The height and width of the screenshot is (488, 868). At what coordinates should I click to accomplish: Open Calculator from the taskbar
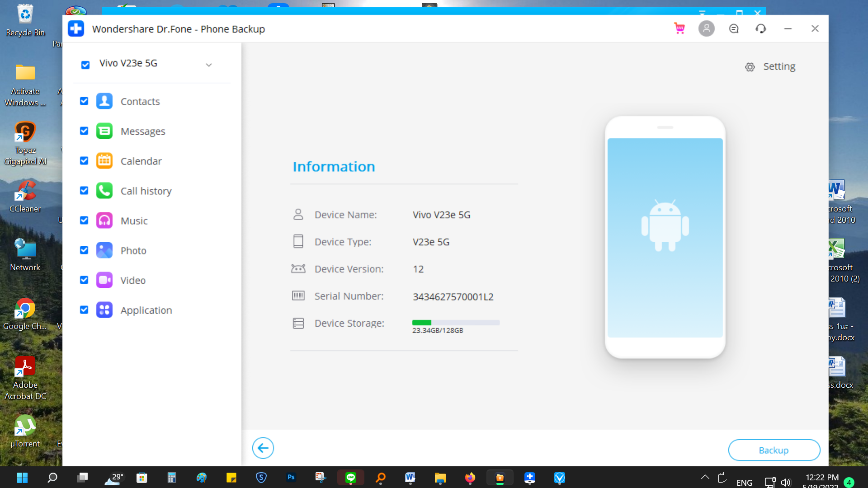[172, 478]
